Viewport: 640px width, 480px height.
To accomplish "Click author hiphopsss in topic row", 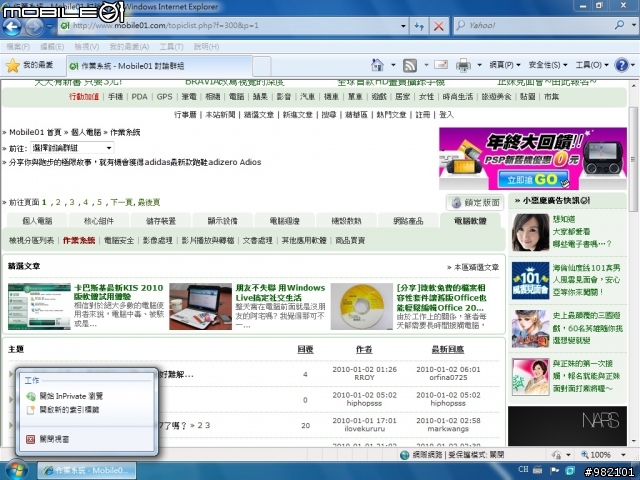I will (x=364, y=403).
